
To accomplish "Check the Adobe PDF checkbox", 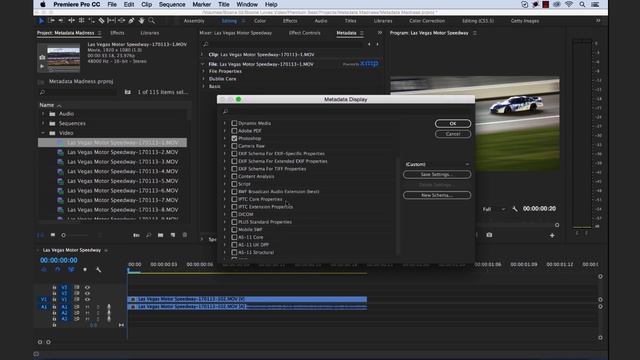I will [x=234, y=131].
